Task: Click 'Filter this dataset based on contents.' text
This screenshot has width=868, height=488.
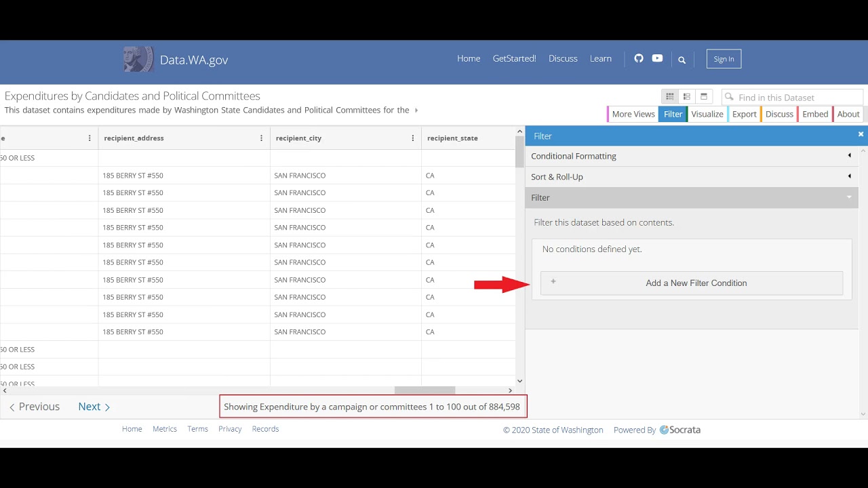Action: [x=604, y=222]
